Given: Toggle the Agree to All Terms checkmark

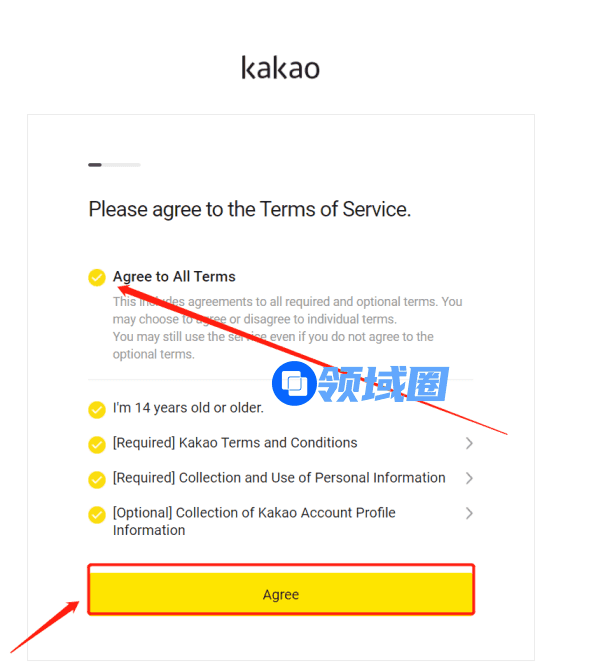Looking at the screenshot, I should (97, 277).
